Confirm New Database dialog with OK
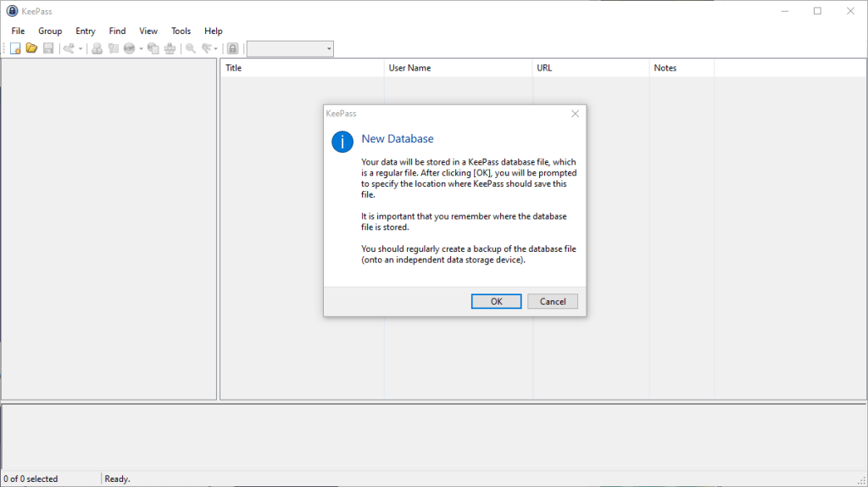 [x=496, y=301]
